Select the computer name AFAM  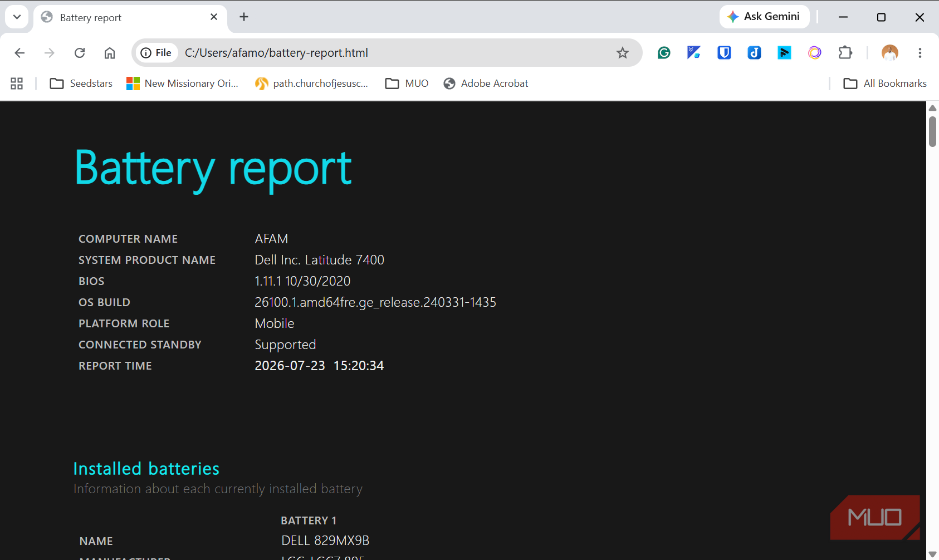tap(271, 239)
